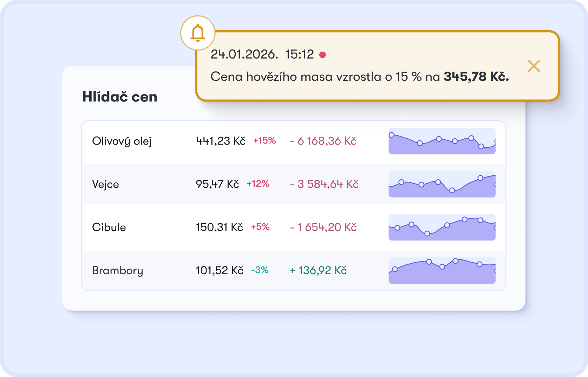Select the Cibule row name

tap(109, 227)
